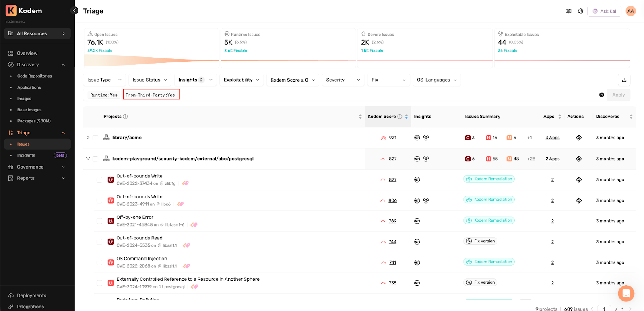This screenshot has height=311, width=644.
Task: Open the Exploitability dropdown
Action: (x=242, y=80)
